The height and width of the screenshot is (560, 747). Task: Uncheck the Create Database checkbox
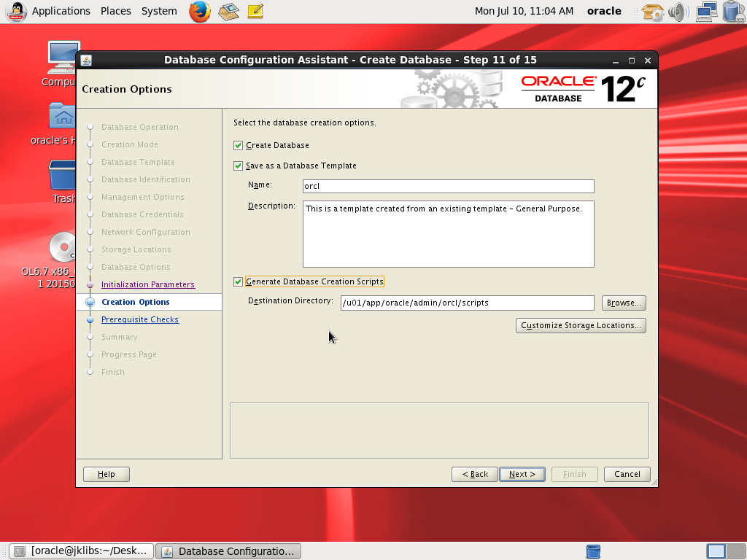[238, 145]
